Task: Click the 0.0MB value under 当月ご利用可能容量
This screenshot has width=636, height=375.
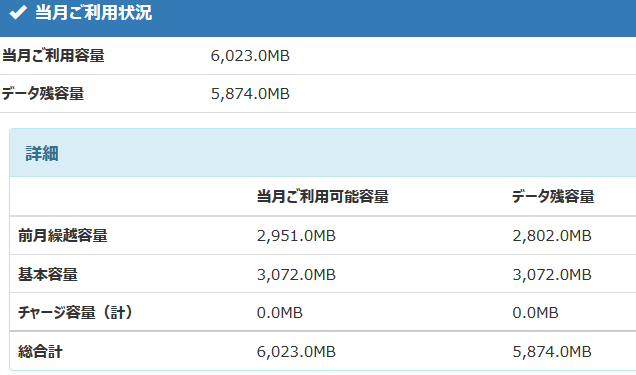Action: point(280,313)
